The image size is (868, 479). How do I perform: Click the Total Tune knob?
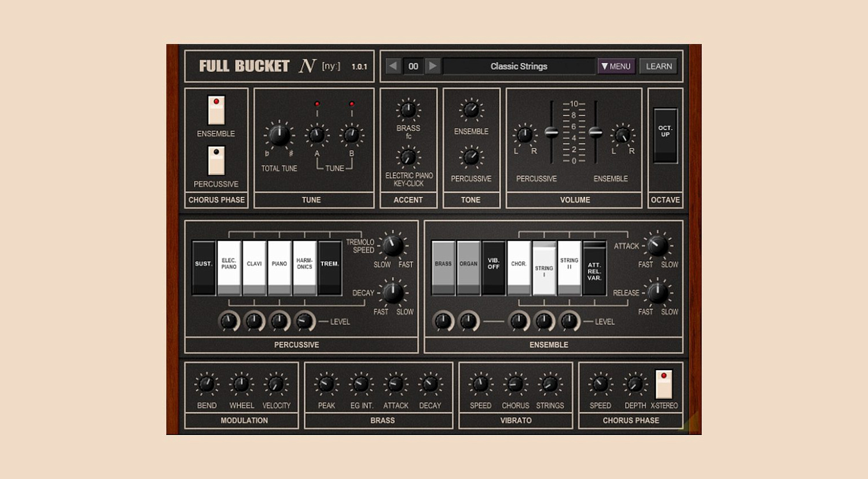[x=279, y=136]
